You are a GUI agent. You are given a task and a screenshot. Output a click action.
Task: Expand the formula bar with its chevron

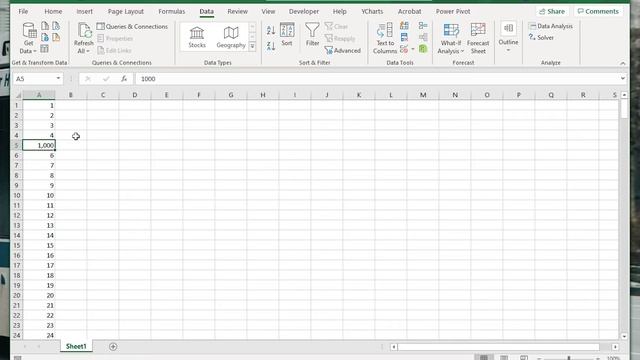click(622, 78)
